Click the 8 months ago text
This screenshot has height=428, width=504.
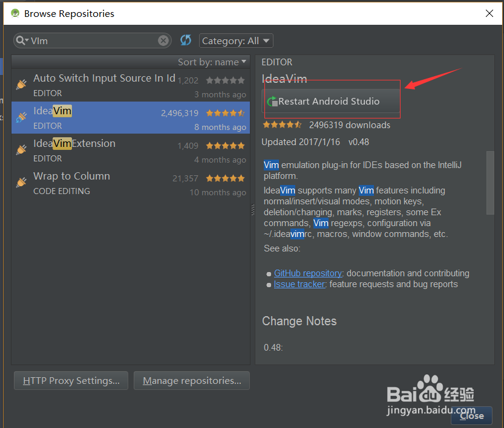point(220,127)
